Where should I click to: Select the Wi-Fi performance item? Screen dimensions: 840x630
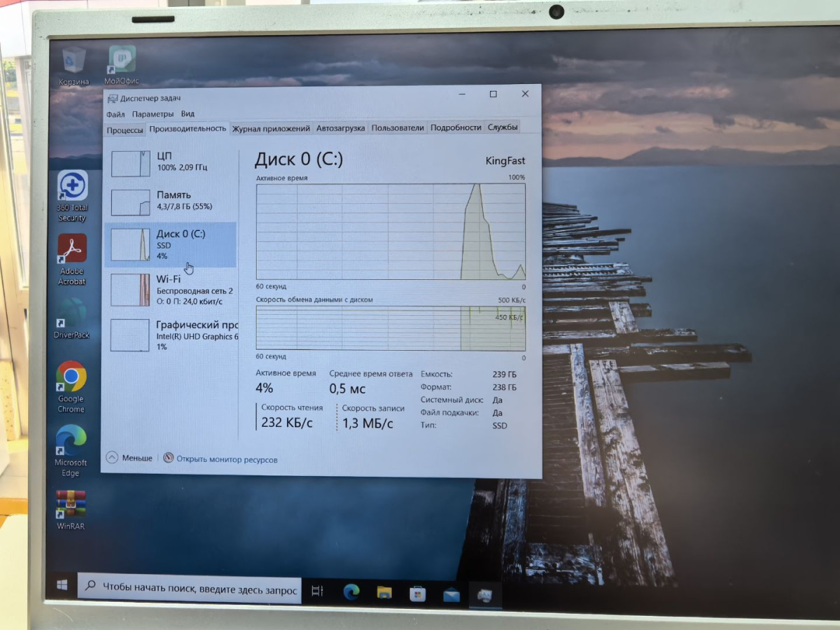(171, 290)
